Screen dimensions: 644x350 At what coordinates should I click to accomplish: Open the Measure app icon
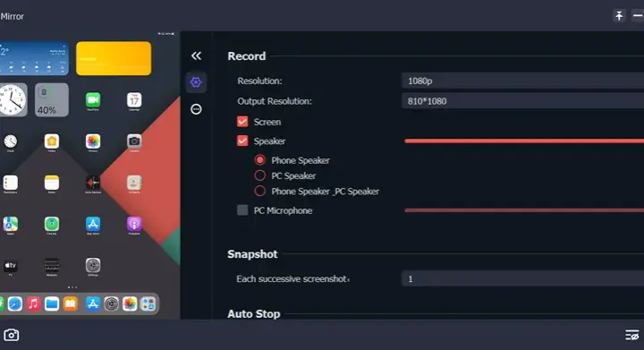[x=52, y=265]
